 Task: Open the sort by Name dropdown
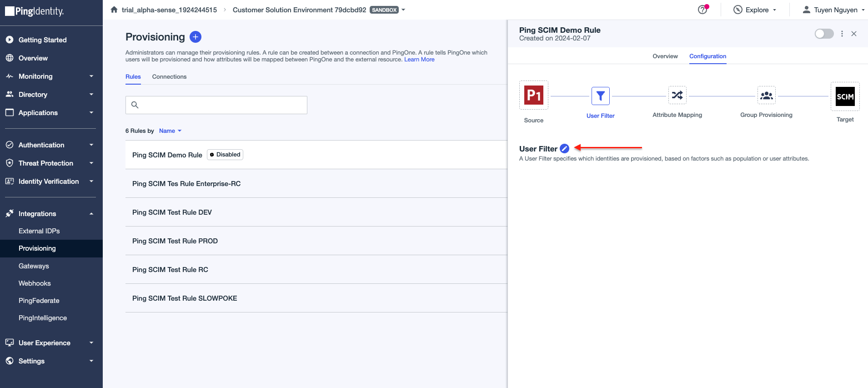tap(171, 131)
